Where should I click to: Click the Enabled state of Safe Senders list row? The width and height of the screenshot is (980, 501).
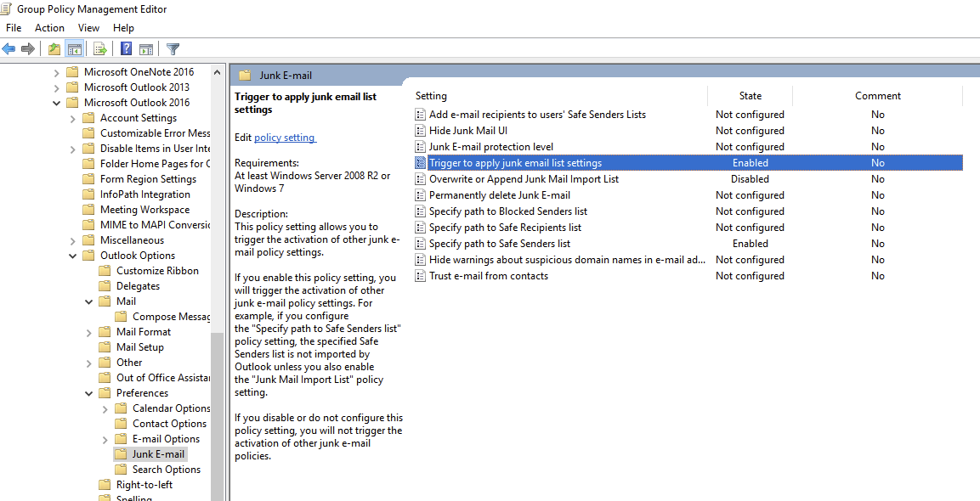[750, 244]
